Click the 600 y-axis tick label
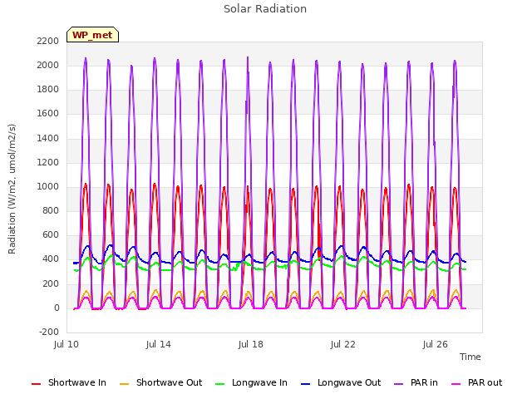This screenshot has height=399, width=532. 51,235
